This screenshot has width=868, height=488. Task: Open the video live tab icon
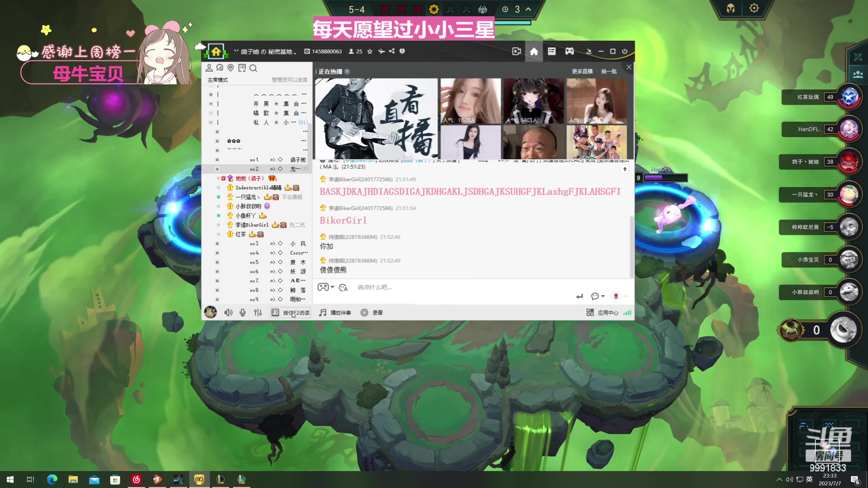coord(516,51)
